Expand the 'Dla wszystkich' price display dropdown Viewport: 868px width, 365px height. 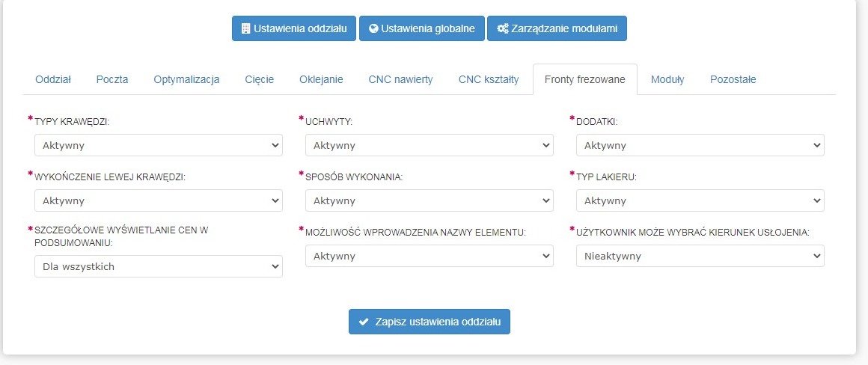[159, 266]
